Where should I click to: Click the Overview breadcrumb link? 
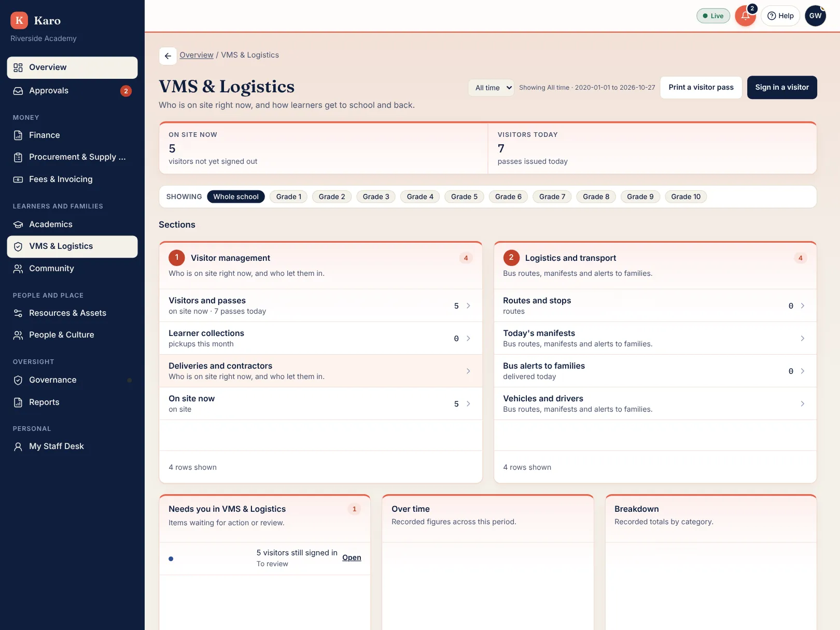click(x=197, y=55)
